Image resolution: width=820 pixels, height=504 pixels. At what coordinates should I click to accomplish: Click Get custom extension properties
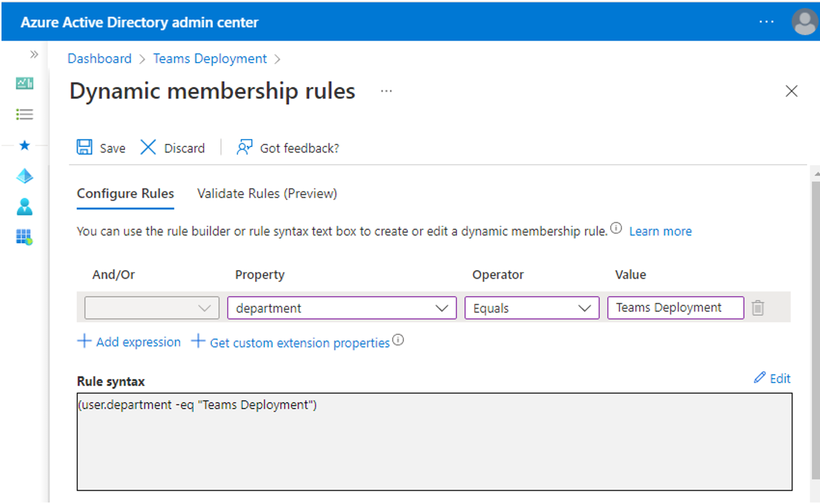click(x=300, y=343)
